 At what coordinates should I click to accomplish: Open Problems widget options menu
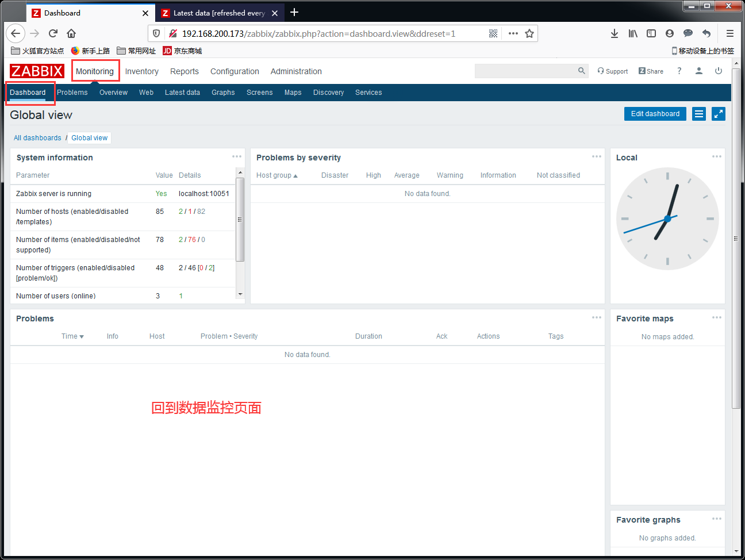[x=597, y=317]
